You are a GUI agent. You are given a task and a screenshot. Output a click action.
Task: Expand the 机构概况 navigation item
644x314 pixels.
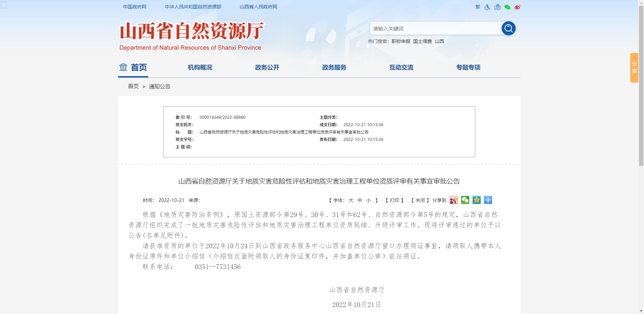click(200, 67)
